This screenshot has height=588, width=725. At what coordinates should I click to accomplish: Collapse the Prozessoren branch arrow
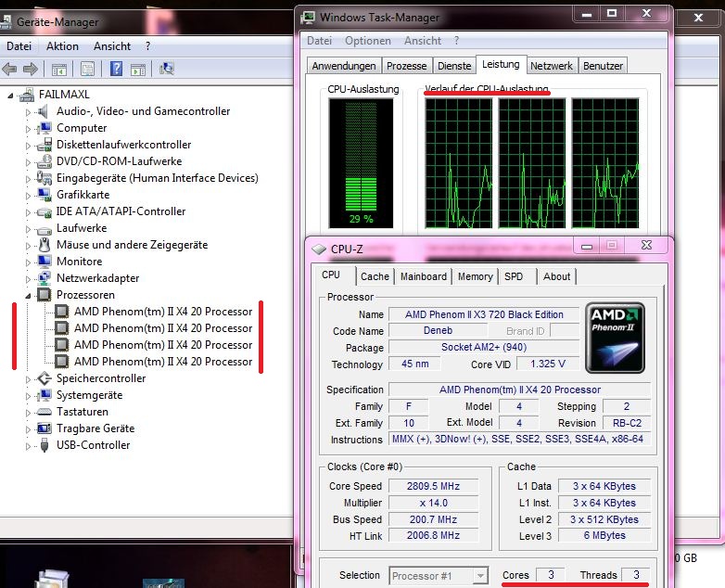28,296
